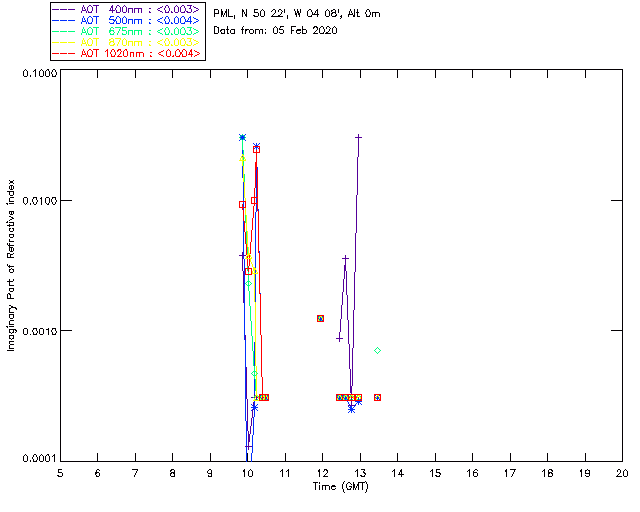The image size is (640, 512).
Task: Click the x-axis tick label 20
Action: [x=622, y=474]
